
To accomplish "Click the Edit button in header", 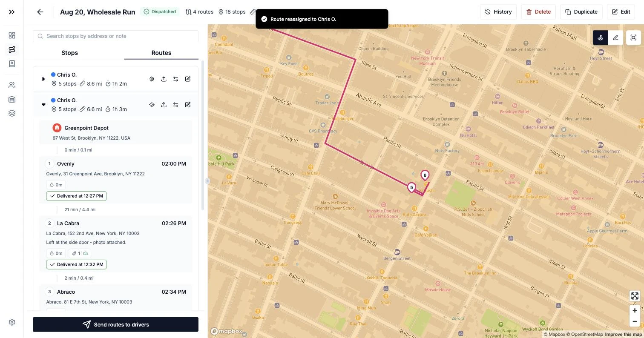I will pos(621,12).
